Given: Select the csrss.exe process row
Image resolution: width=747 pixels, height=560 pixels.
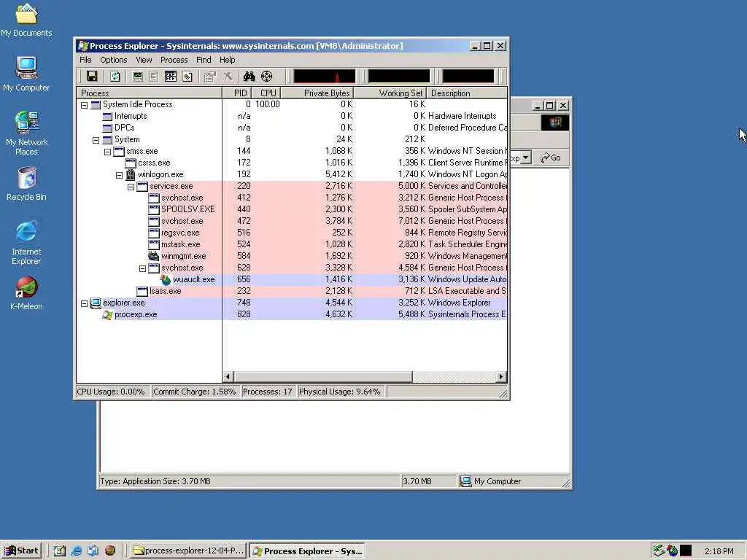Looking at the screenshot, I should click(x=292, y=163).
